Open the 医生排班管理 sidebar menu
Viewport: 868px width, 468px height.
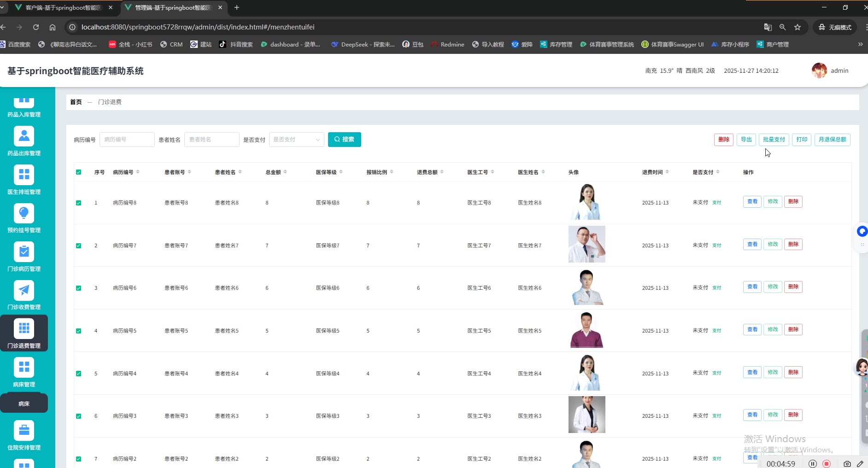pyautogui.click(x=24, y=180)
